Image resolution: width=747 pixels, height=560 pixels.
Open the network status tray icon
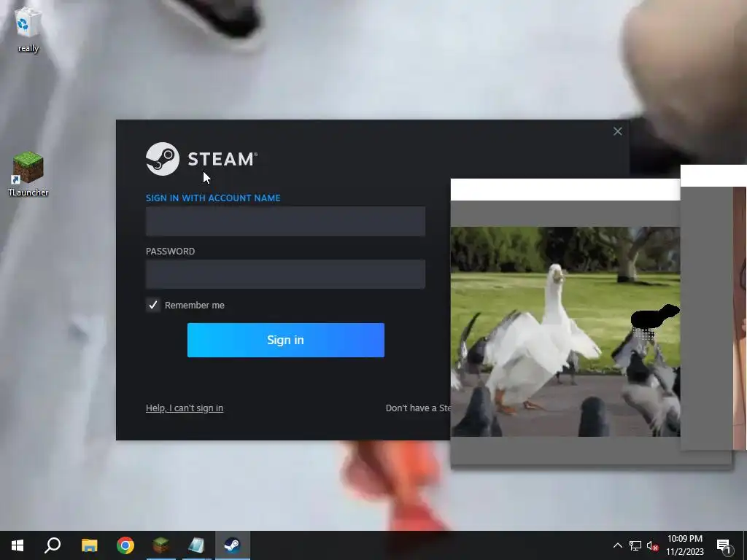(635, 545)
